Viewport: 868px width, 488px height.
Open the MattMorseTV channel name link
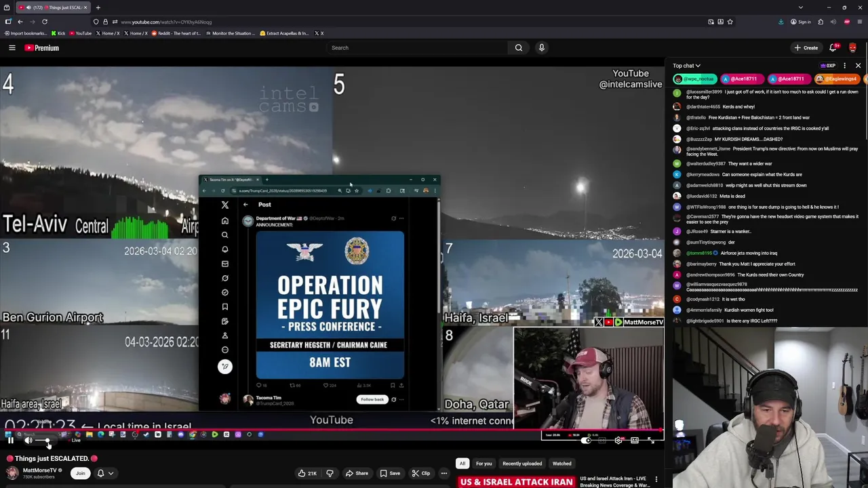(40, 470)
